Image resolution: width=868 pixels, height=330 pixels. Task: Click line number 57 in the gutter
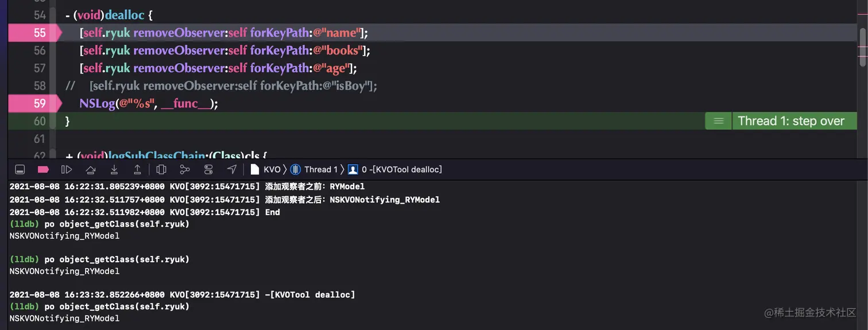(x=40, y=68)
